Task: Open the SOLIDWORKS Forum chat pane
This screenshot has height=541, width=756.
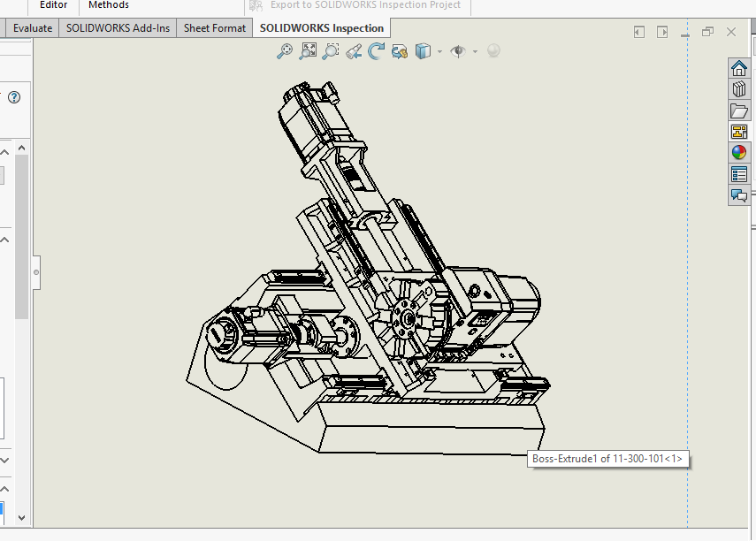Action: [738, 195]
